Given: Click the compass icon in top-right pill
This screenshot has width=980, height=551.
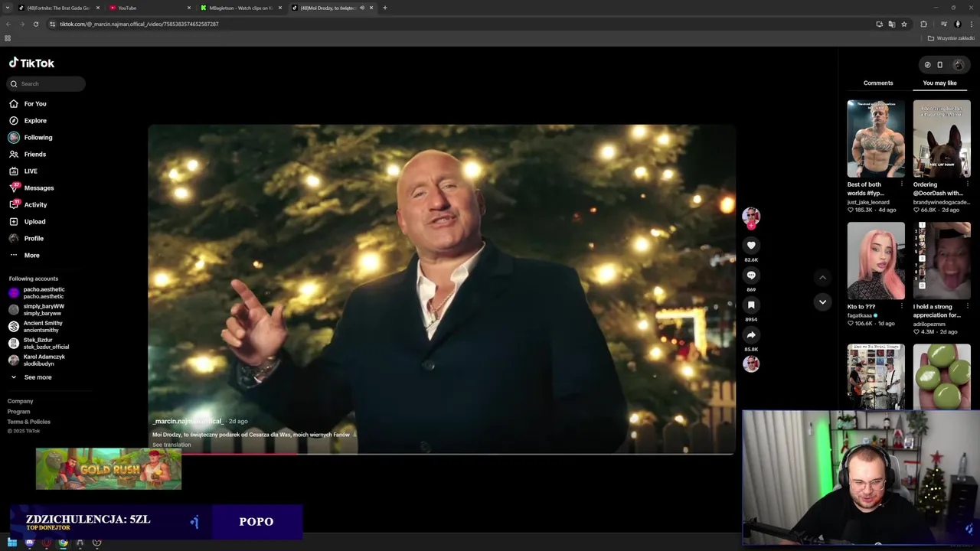Looking at the screenshot, I should pos(927,65).
